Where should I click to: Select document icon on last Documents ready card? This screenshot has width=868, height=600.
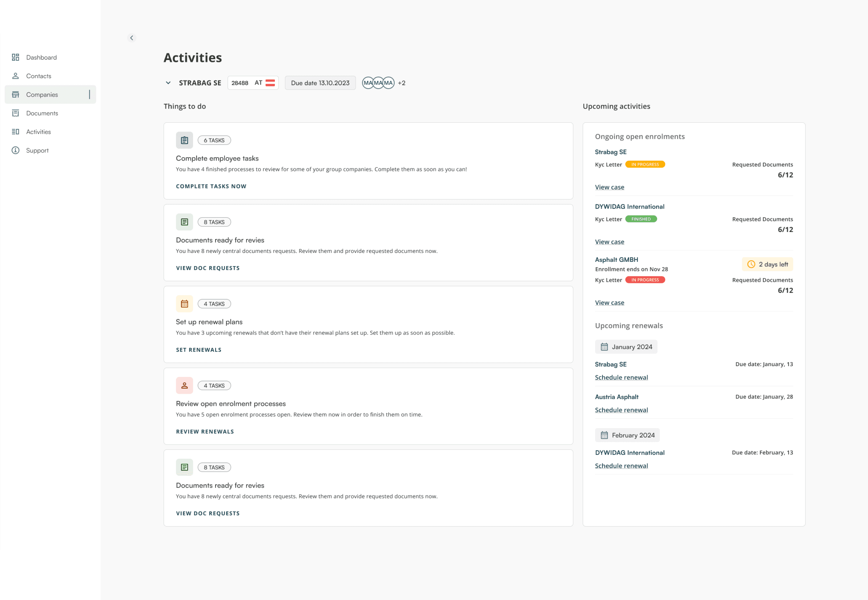(184, 467)
